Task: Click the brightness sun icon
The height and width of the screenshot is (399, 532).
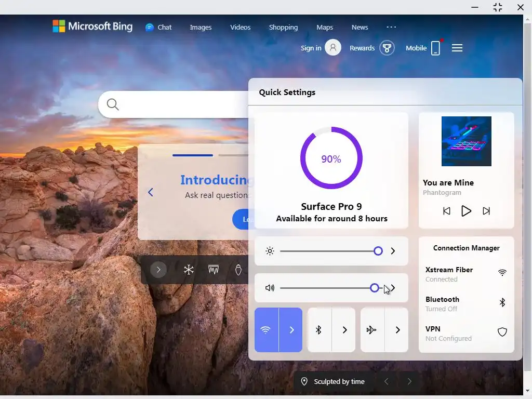Action: coord(270,251)
